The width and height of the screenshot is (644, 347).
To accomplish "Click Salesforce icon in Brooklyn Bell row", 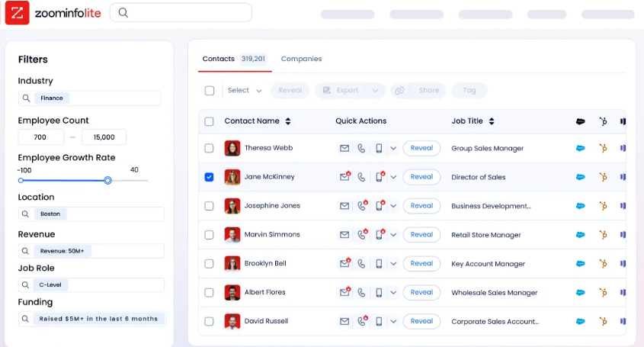I will click(x=580, y=263).
